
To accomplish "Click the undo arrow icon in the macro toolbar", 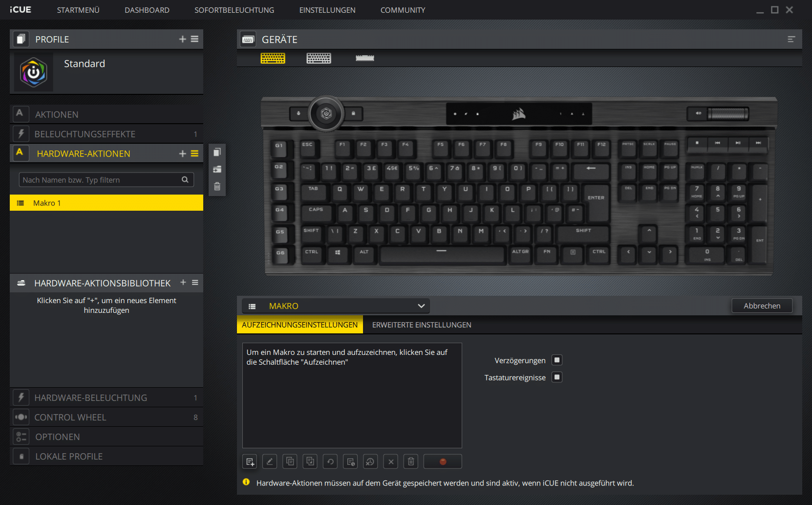I will click(330, 461).
